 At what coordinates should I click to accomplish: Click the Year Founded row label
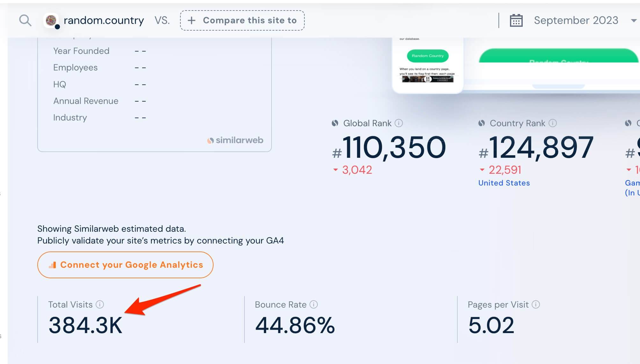pos(81,51)
